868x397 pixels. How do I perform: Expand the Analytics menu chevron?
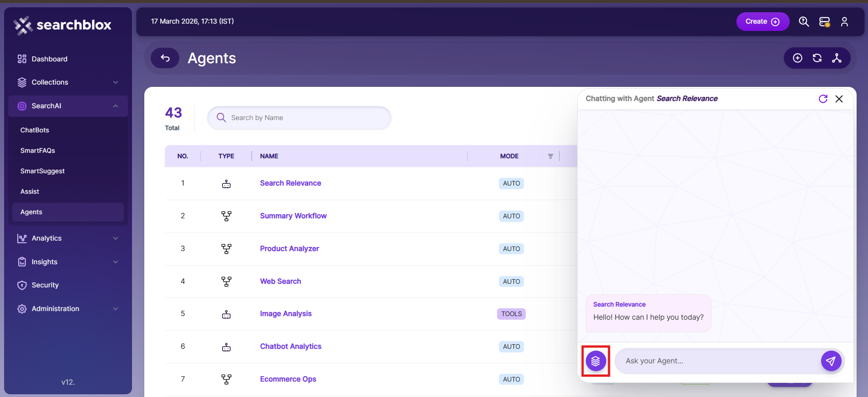tap(116, 238)
